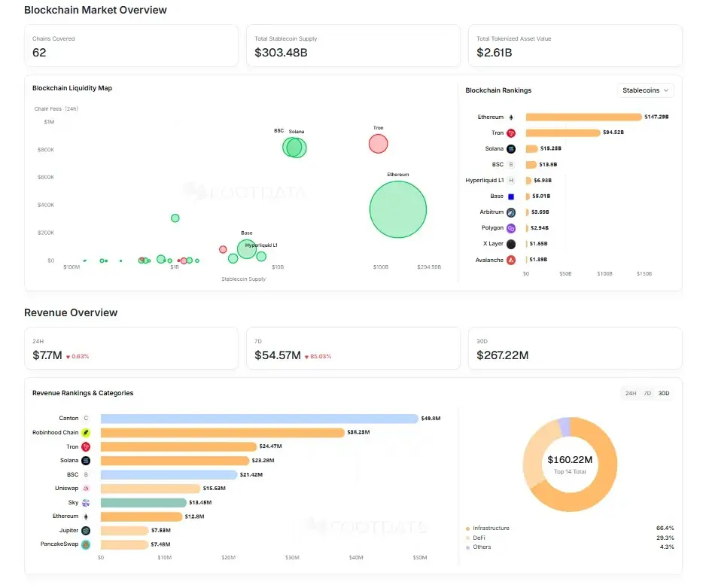Click the Solana logo in Blockchain Rankings
Viewport: 703px width, 588px height.
coord(510,149)
